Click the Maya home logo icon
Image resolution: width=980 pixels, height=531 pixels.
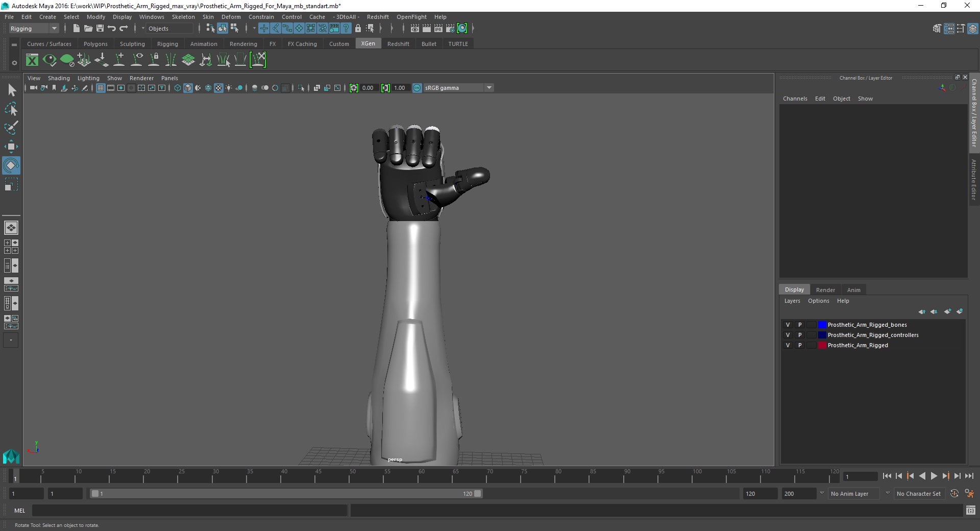(11, 456)
